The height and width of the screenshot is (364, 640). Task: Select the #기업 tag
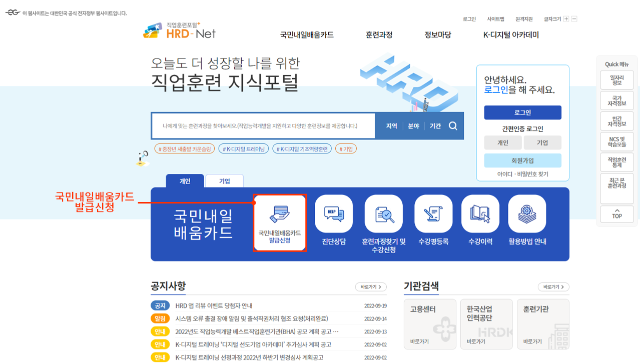[x=346, y=149]
